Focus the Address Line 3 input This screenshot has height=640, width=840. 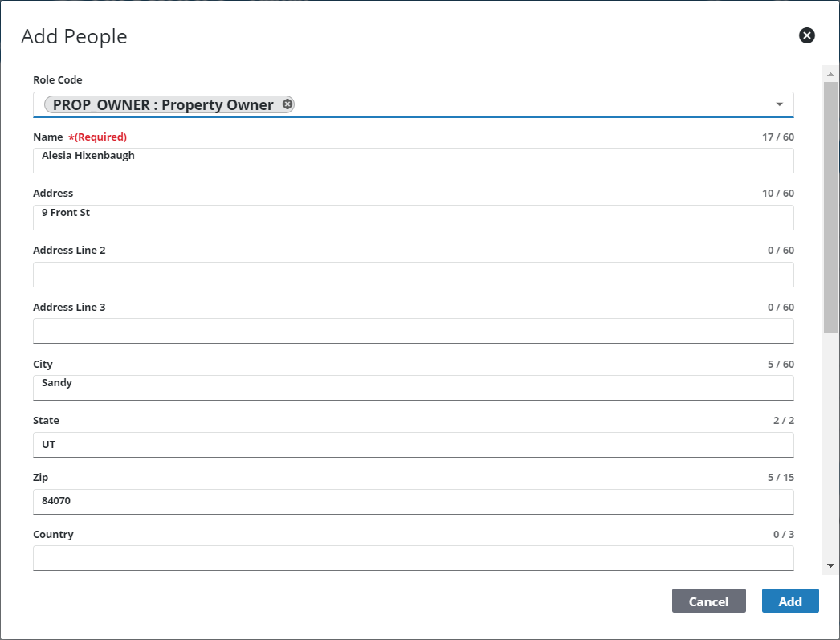413,331
